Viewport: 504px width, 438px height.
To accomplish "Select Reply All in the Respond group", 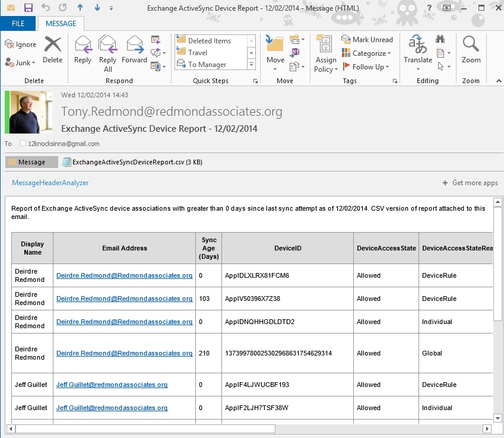I will (x=107, y=50).
